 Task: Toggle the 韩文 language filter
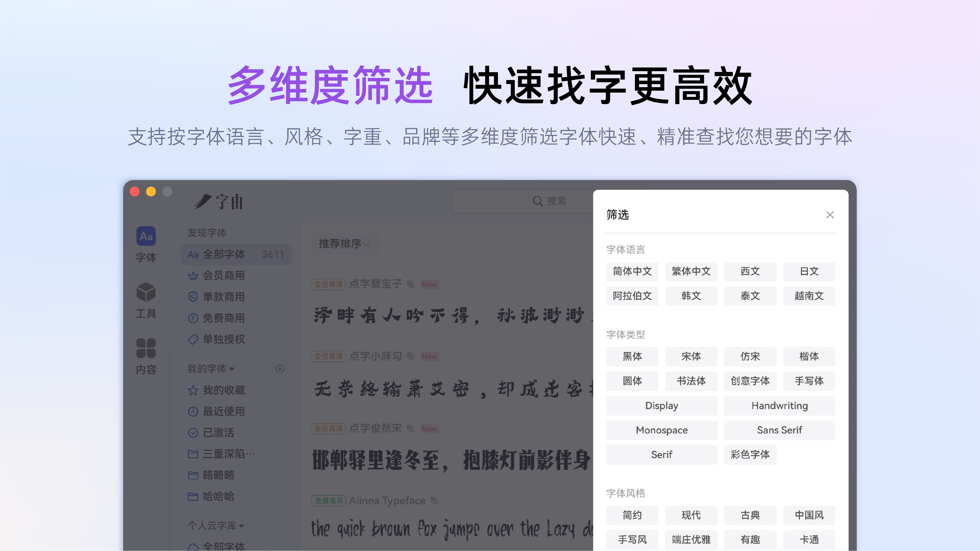691,296
